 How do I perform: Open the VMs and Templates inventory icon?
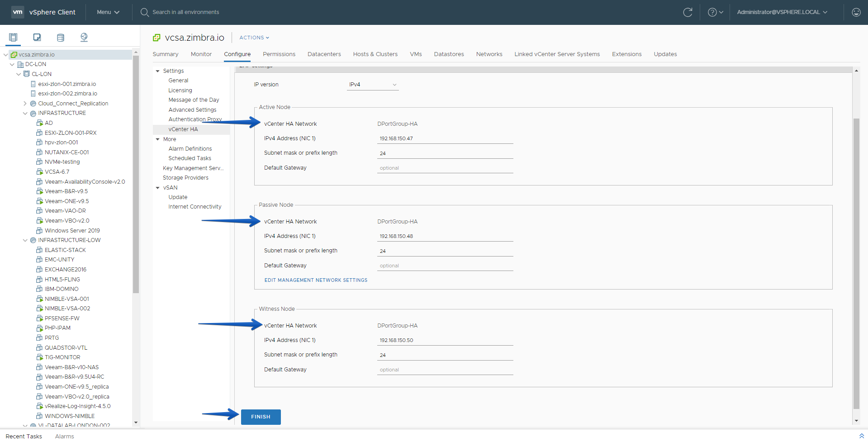click(37, 37)
